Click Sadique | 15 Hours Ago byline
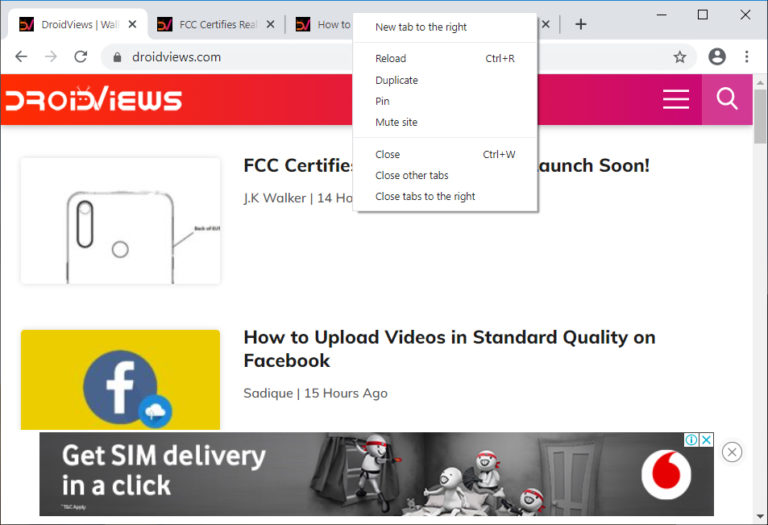The width and height of the screenshot is (768, 525). coord(315,393)
